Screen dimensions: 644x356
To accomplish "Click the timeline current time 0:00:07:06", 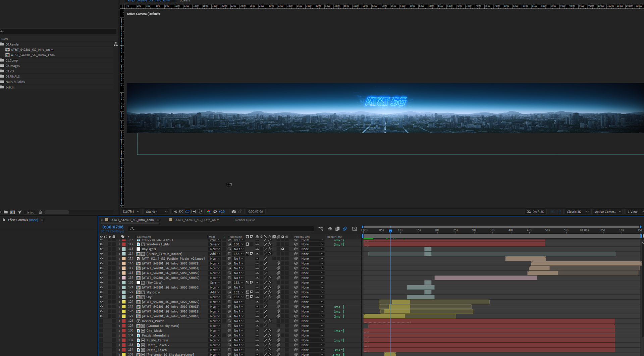I will 113,227.
